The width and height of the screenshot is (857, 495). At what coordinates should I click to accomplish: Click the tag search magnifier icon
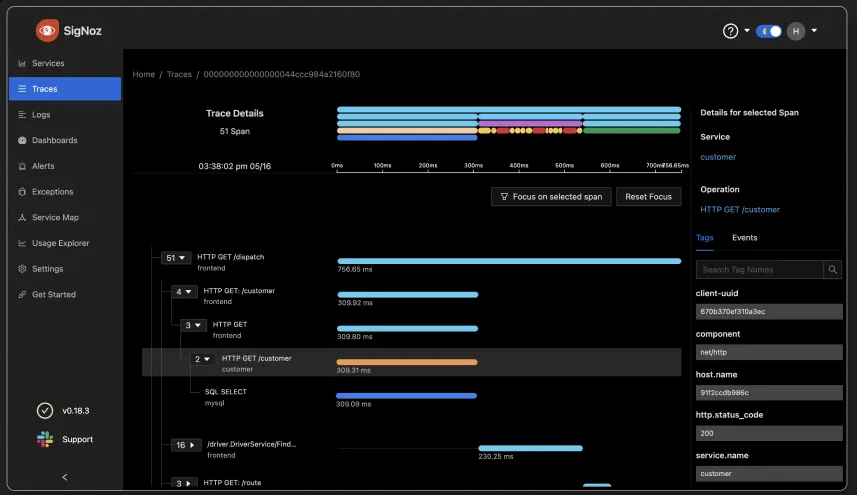[x=832, y=269]
